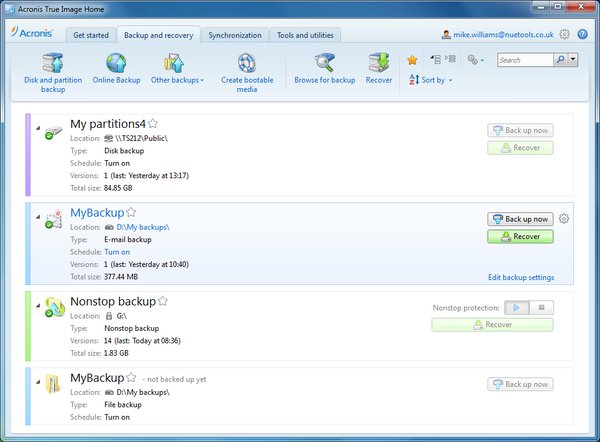
Task: Click Create bootable media icon
Action: pyautogui.click(x=247, y=64)
